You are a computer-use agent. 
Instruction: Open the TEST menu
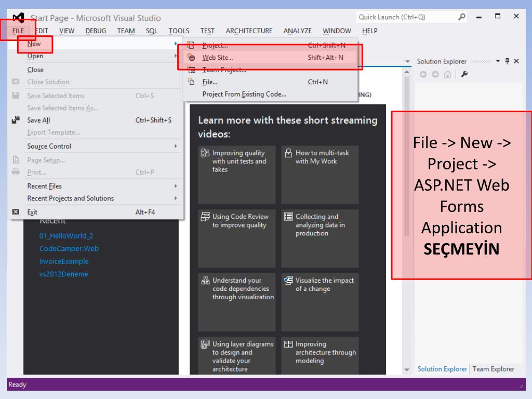pos(207,31)
